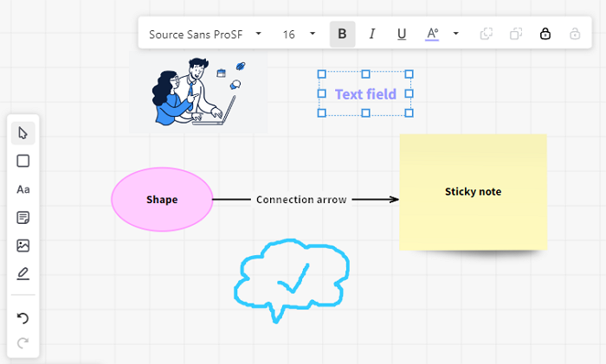The height and width of the screenshot is (364, 606).
Task: Select the rectangle shape tool
Action: [23, 161]
